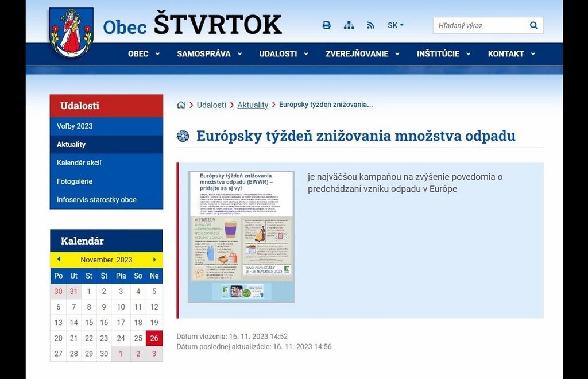Click the search magnifier icon
This screenshot has height=379, width=588.
point(534,25)
